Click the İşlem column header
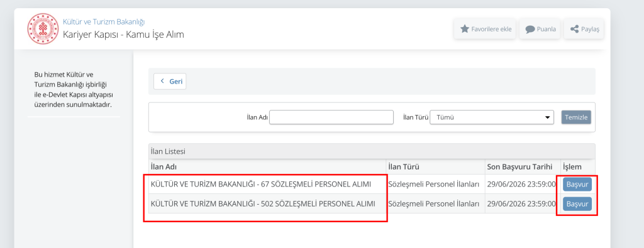 click(572, 167)
